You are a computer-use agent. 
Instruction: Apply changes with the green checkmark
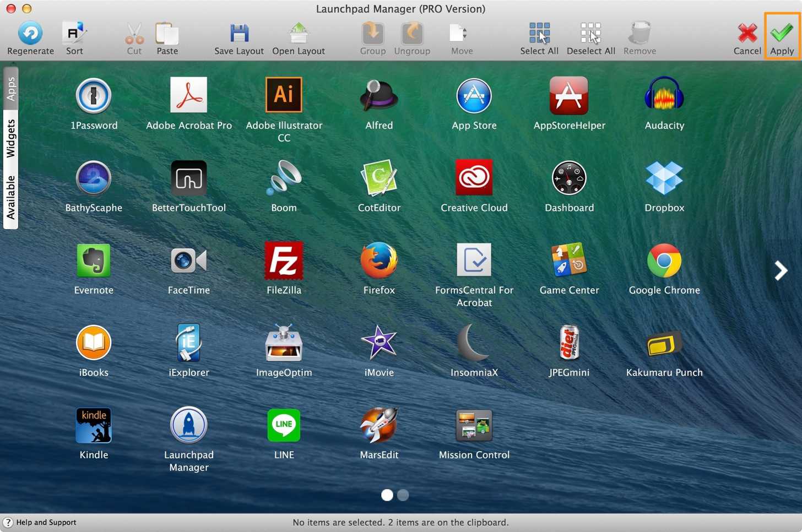click(782, 34)
